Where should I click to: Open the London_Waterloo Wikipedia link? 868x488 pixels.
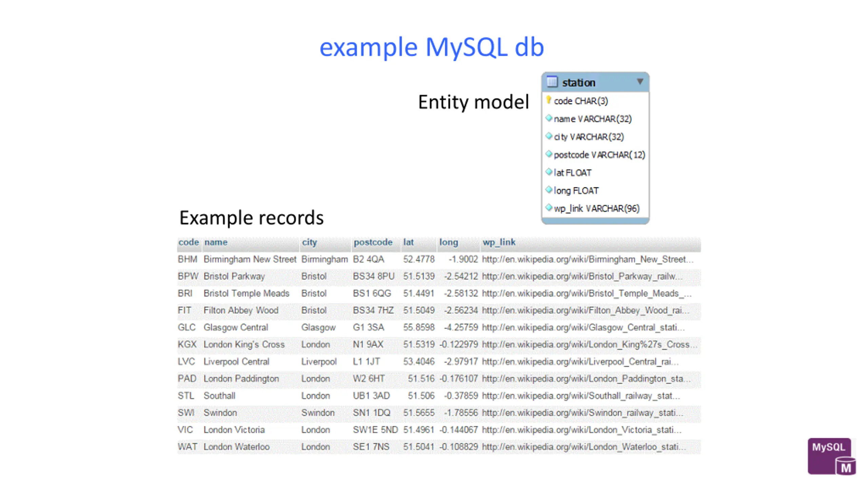coord(584,447)
